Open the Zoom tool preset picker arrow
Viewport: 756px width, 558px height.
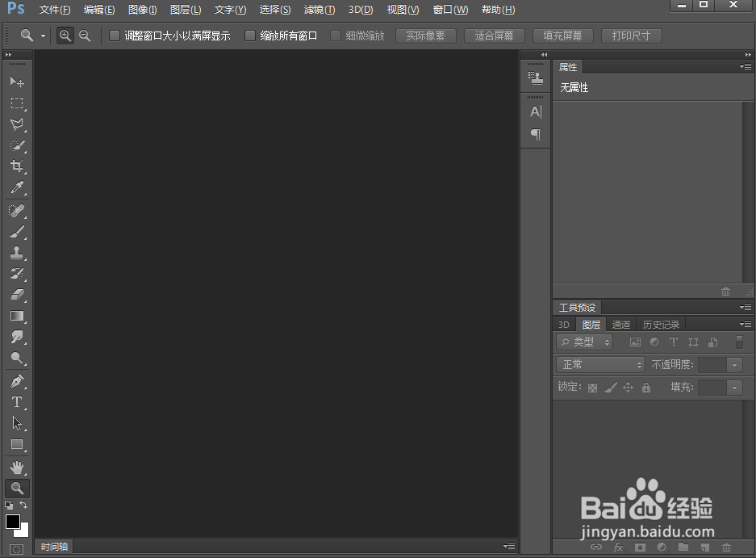[x=43, y=36]
